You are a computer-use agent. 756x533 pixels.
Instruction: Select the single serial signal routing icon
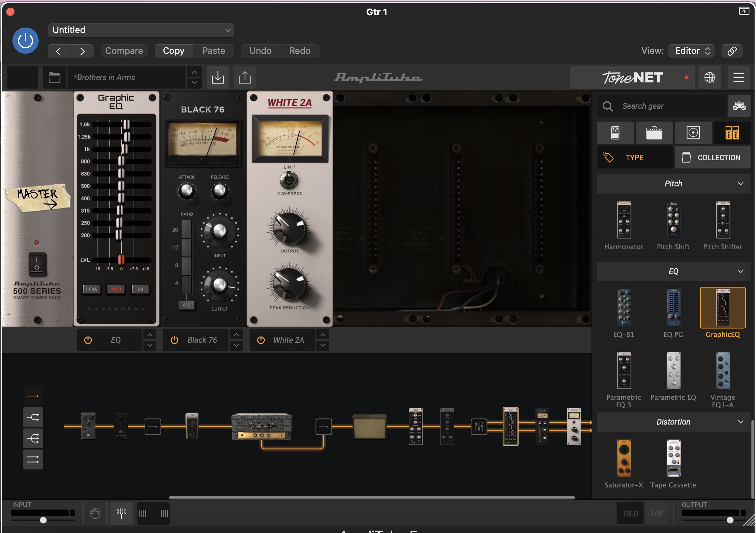[x=33, y=396]
